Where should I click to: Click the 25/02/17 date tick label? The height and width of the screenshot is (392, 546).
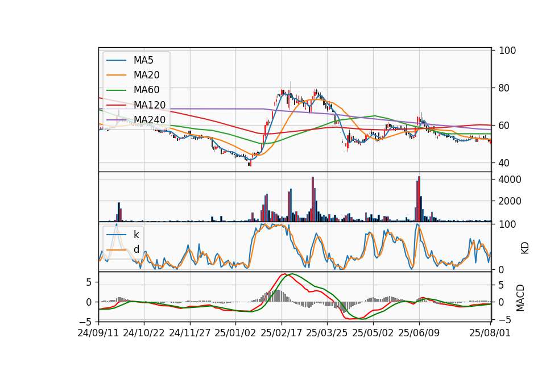point(282,333)
